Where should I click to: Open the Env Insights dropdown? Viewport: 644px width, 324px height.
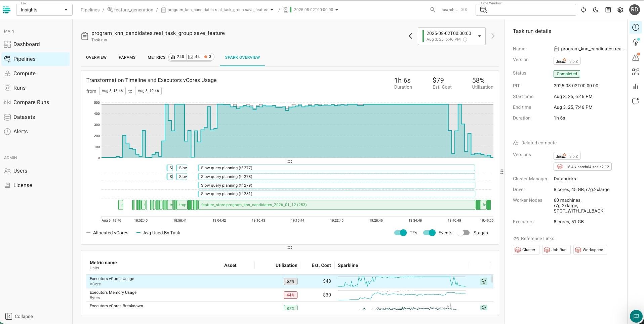(x=44, y=10)
